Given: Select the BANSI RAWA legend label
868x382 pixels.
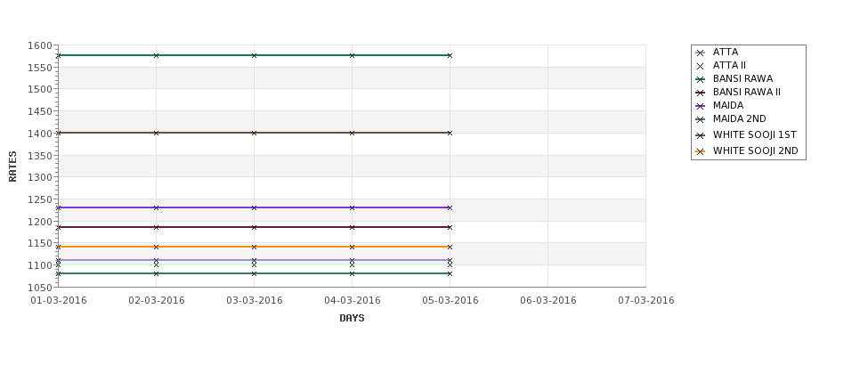Looking at the screenshot, I should coord(742,78).
